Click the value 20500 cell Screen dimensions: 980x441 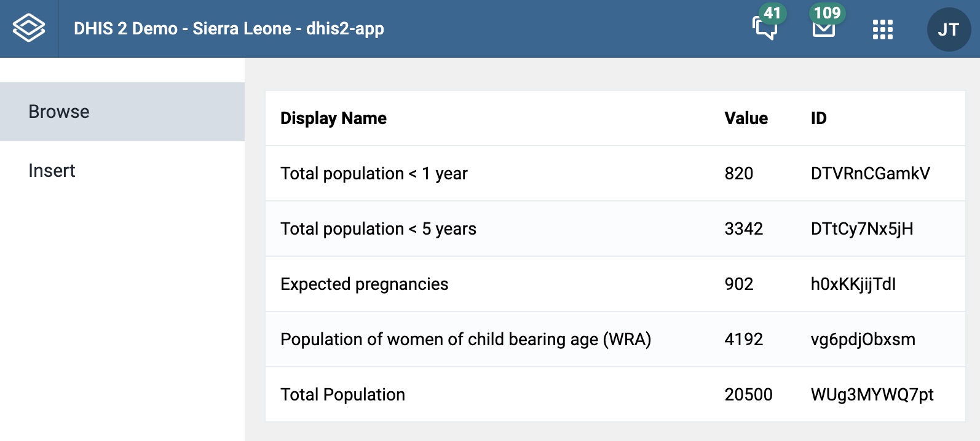(x=748, y=394)
